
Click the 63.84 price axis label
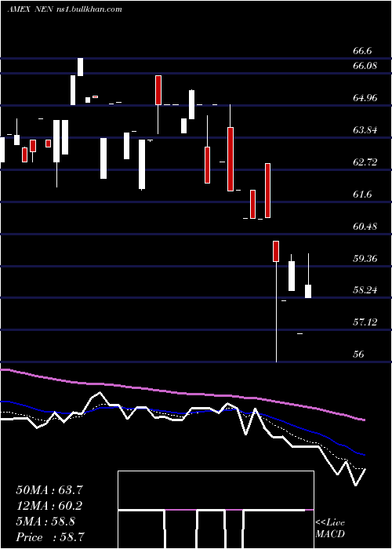(x=365, y=130)
